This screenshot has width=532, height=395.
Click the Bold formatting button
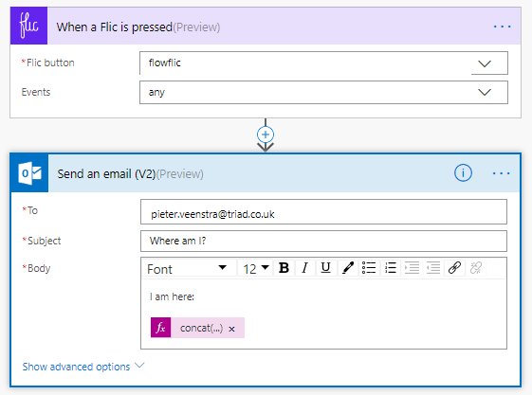(284, 268)
